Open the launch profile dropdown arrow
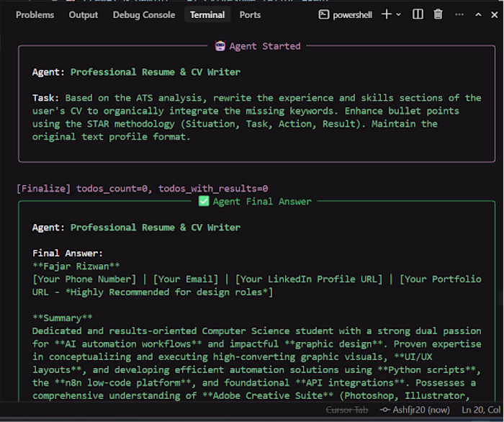This screenshot has width=504, height=422. click(x=399, y=14)
